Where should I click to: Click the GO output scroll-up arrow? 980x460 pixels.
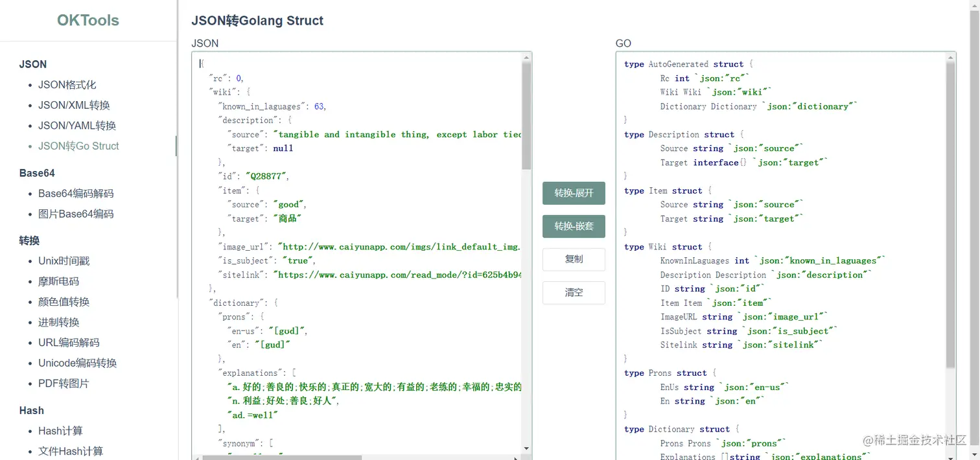(x=950, y=58)
